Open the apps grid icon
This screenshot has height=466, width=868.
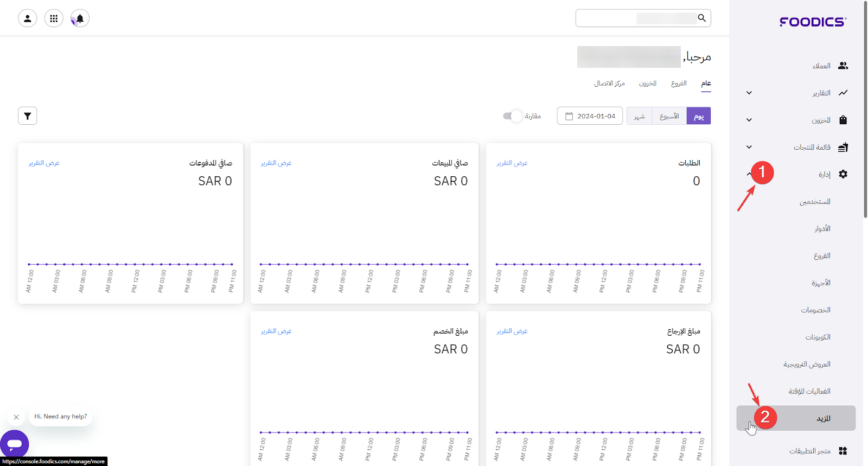coord(54,18)
